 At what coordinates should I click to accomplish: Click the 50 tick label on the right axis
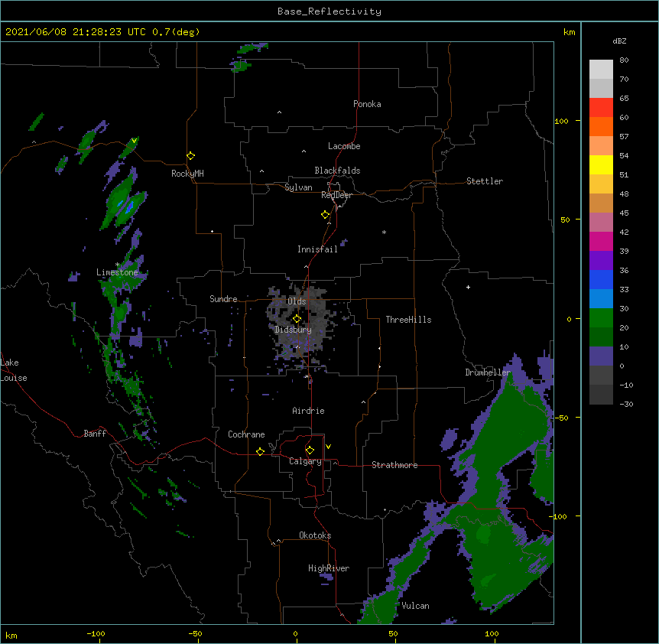click(x=565, y=220)
